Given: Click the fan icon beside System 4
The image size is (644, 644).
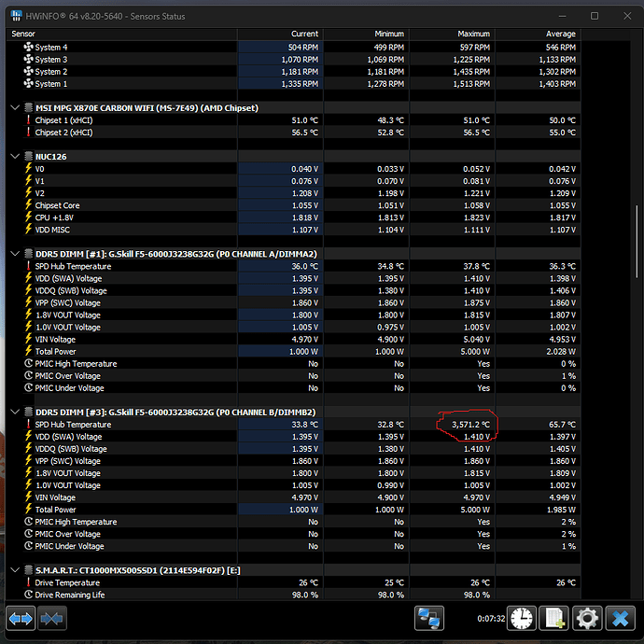Looking at the screenshot, I should point(28,47).
